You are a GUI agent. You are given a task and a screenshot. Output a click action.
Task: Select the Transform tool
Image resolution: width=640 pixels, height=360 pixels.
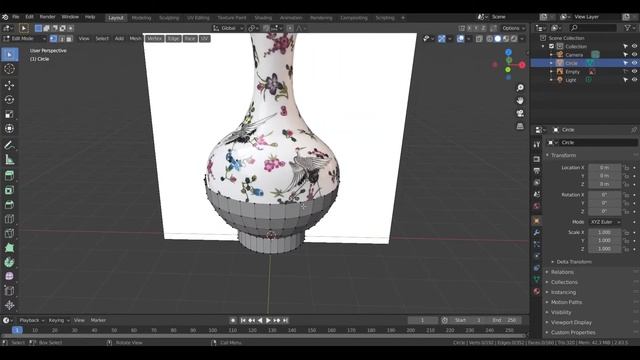(9, 128)
